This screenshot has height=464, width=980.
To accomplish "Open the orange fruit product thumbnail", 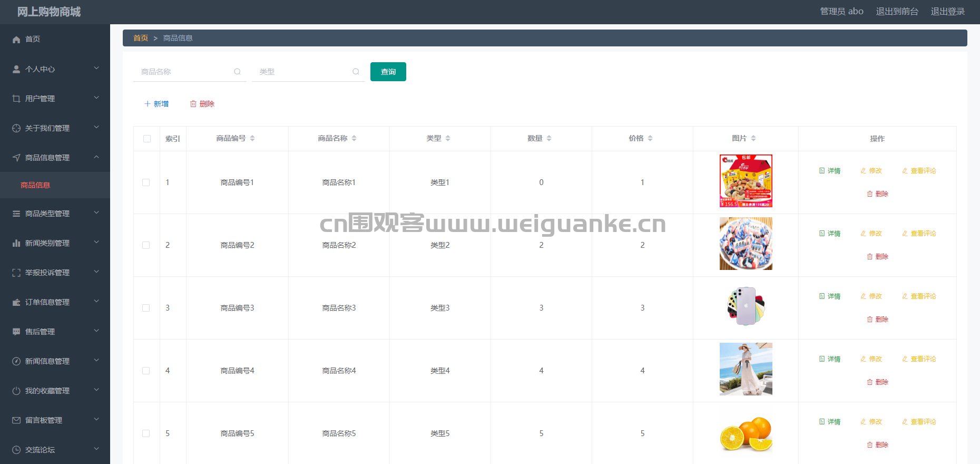I will (x=746, y=433).
